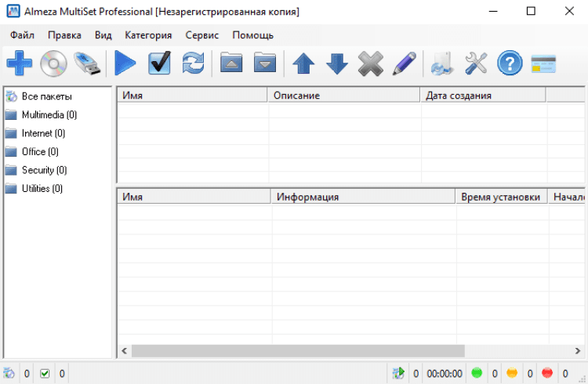
Task: Open settings with wrench and screwdriver icon
Action: 476,63
